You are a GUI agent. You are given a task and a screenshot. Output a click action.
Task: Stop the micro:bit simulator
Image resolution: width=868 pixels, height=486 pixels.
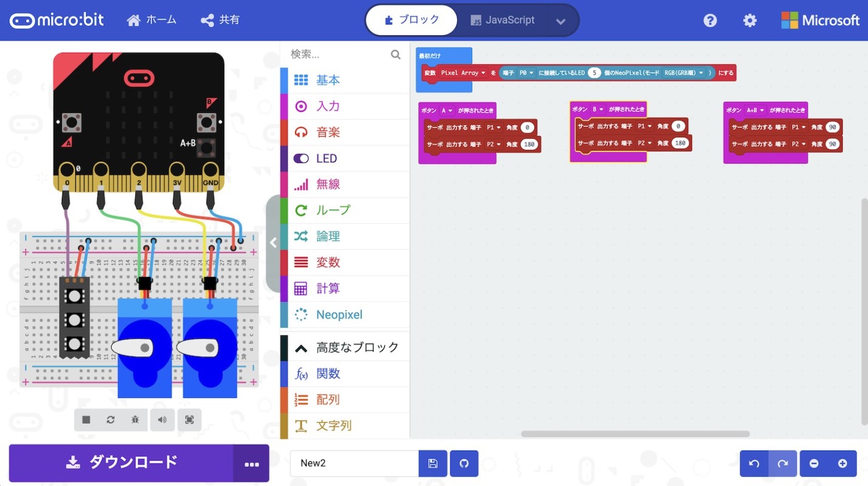[x=85, y=420]
